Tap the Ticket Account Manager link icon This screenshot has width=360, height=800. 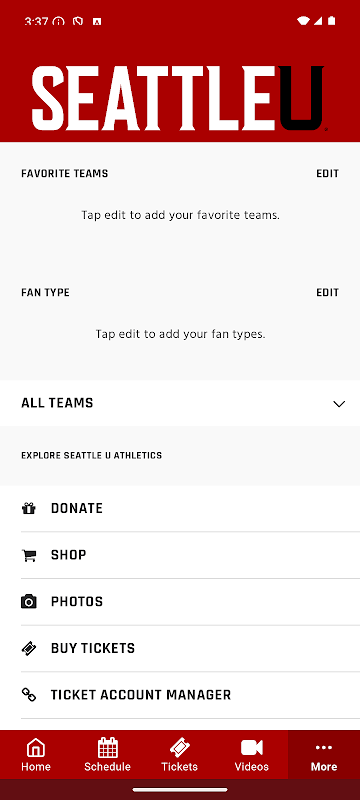coord(29,694)
